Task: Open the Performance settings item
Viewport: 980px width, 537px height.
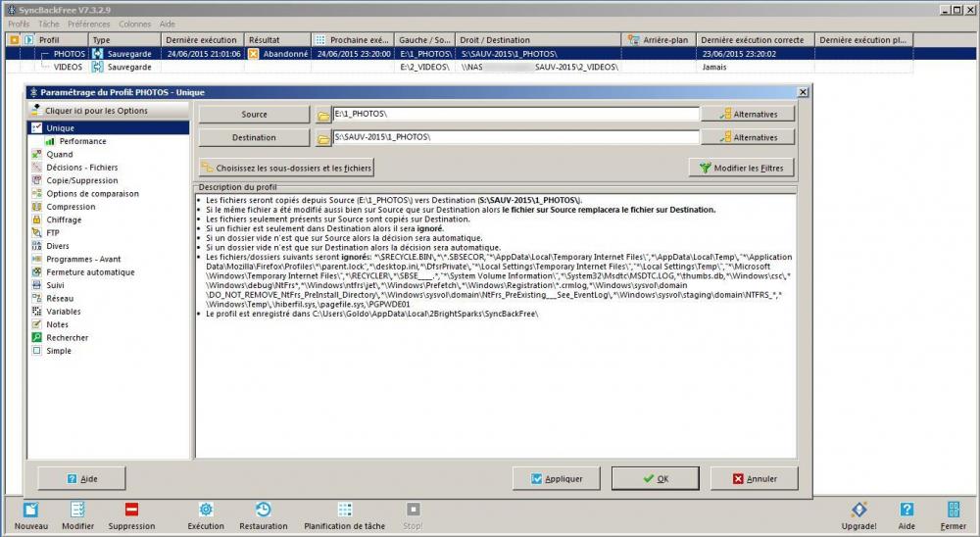Action: tap(82, 141)
